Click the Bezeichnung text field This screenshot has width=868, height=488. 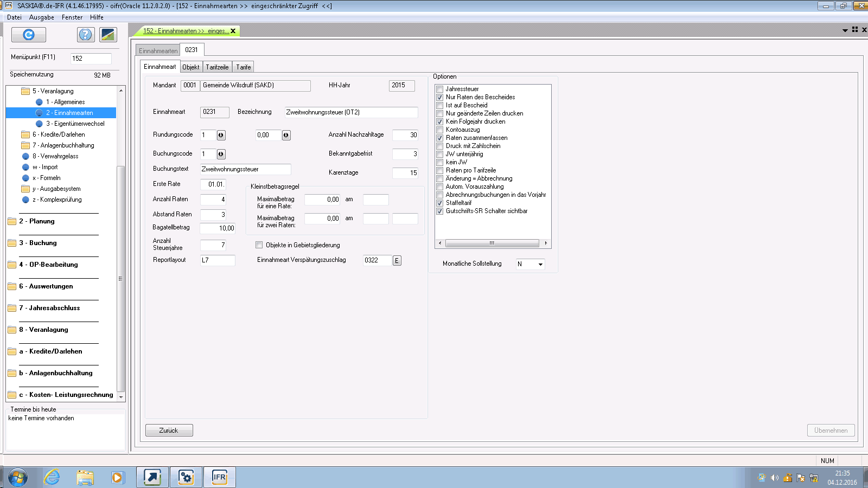click(x=351, y=112)
